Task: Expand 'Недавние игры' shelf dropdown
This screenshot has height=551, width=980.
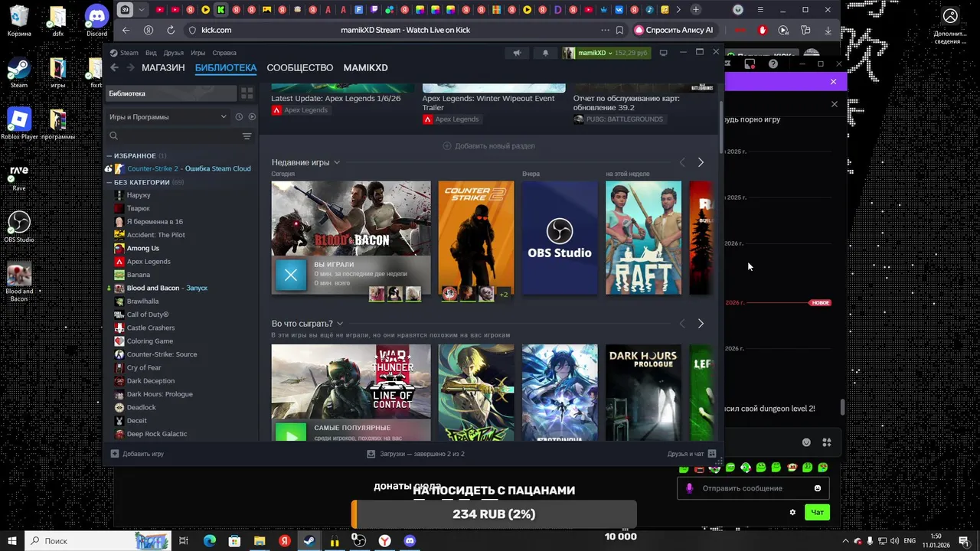Action: coord(337,162)
